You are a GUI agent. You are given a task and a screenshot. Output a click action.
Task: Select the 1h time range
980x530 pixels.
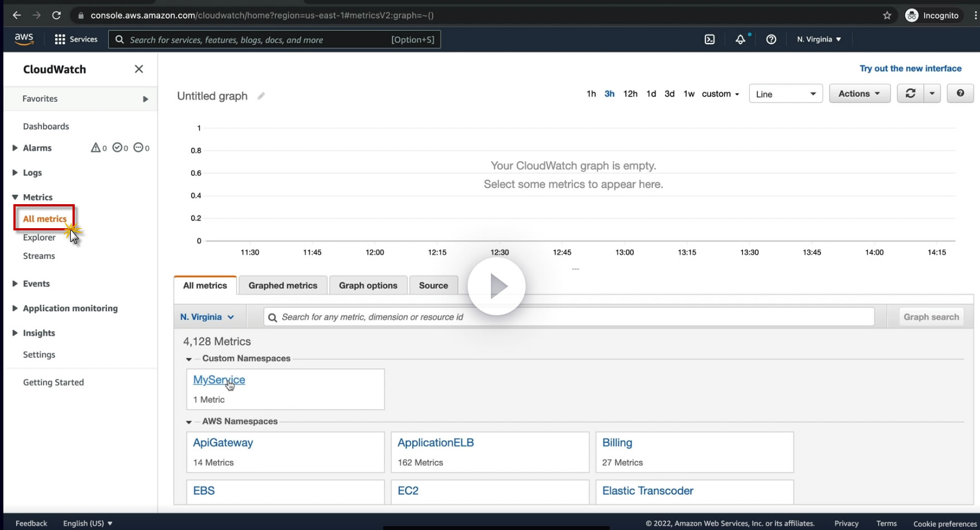click(x=591, y=94)
